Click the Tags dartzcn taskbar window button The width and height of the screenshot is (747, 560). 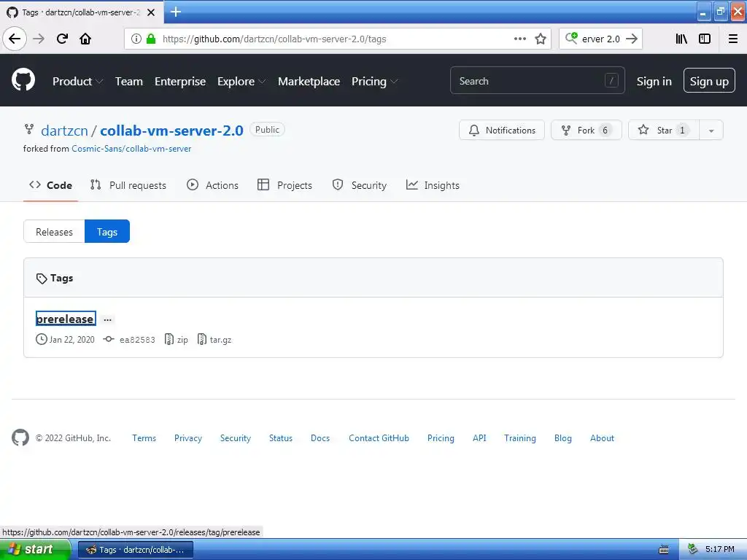click(x=136, y=550)
